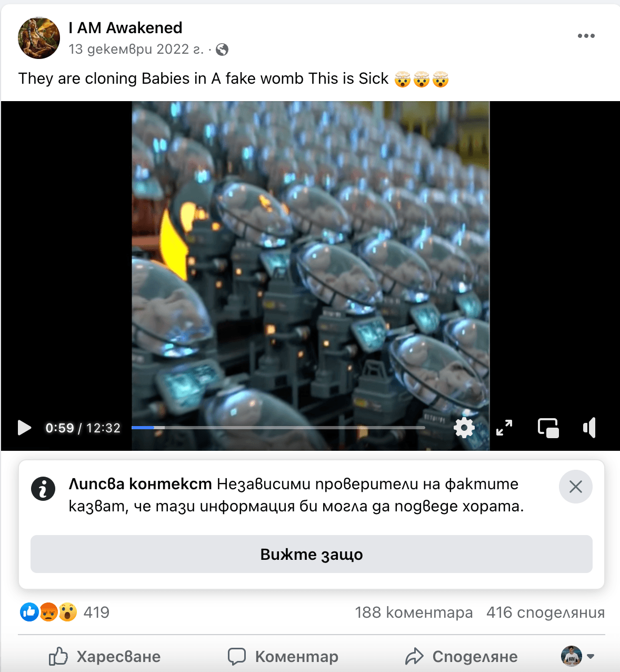
Task: Share the post via Споделяне
Action: click(x=462, y=657)
